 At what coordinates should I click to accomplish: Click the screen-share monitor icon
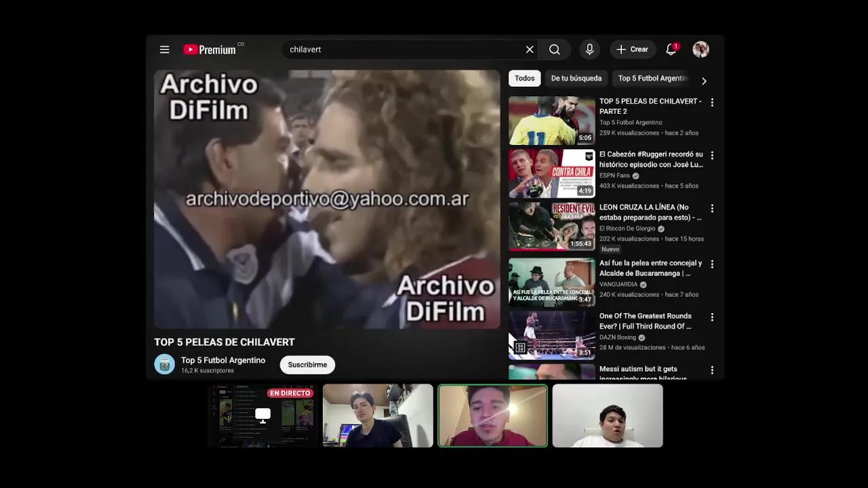click(263, 415)
